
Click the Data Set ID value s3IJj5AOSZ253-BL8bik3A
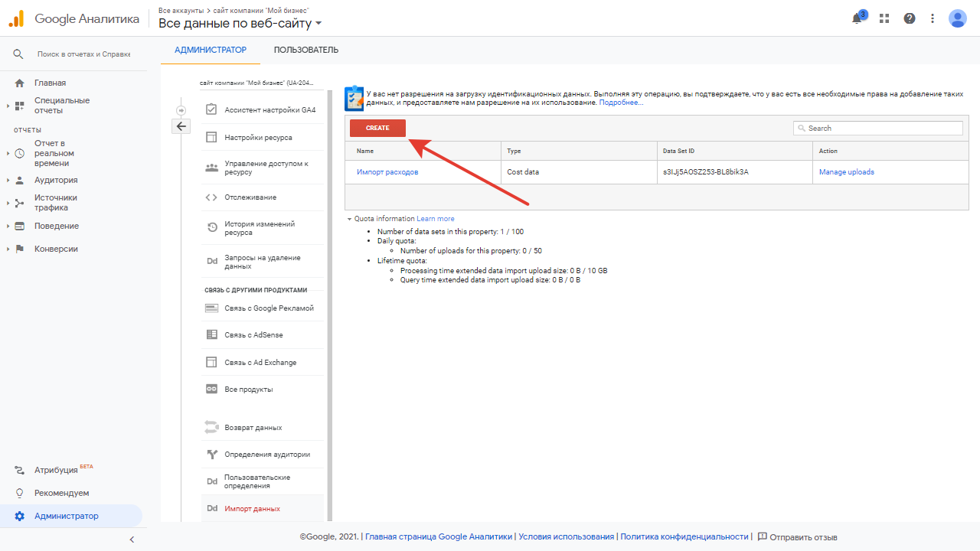[x=706, y=172]
